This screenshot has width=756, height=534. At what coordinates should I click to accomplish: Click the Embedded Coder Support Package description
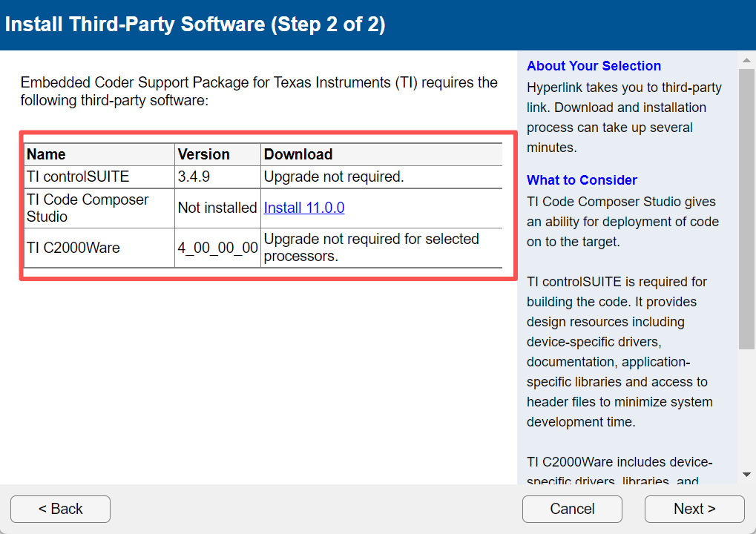259,91
